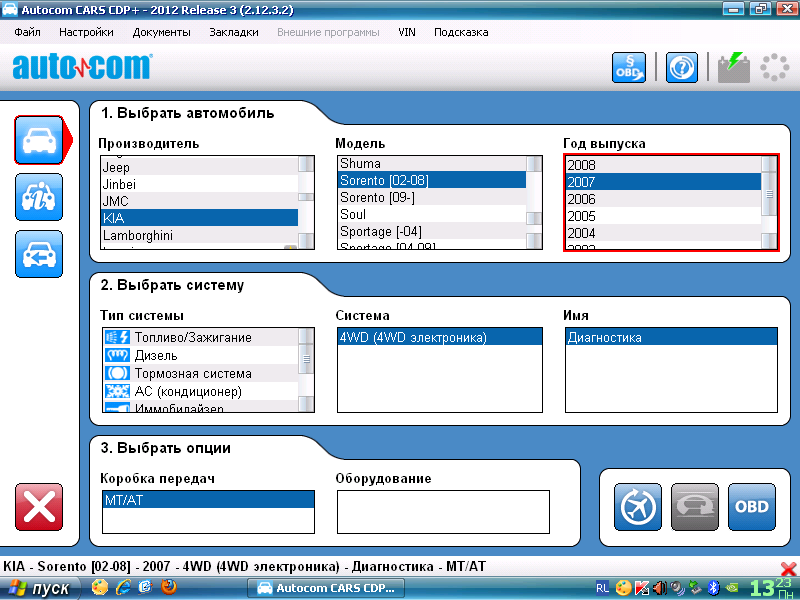Click the airplane flight recorder button
The width and height of the screenshot is (800, 600).
pyautogui.click(x=637, y=507)
